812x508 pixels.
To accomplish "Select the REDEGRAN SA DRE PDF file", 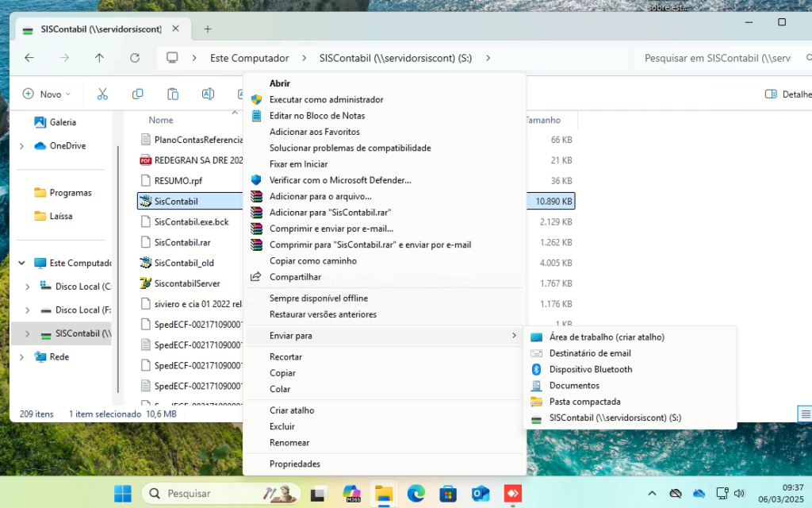I will point(192,160).
